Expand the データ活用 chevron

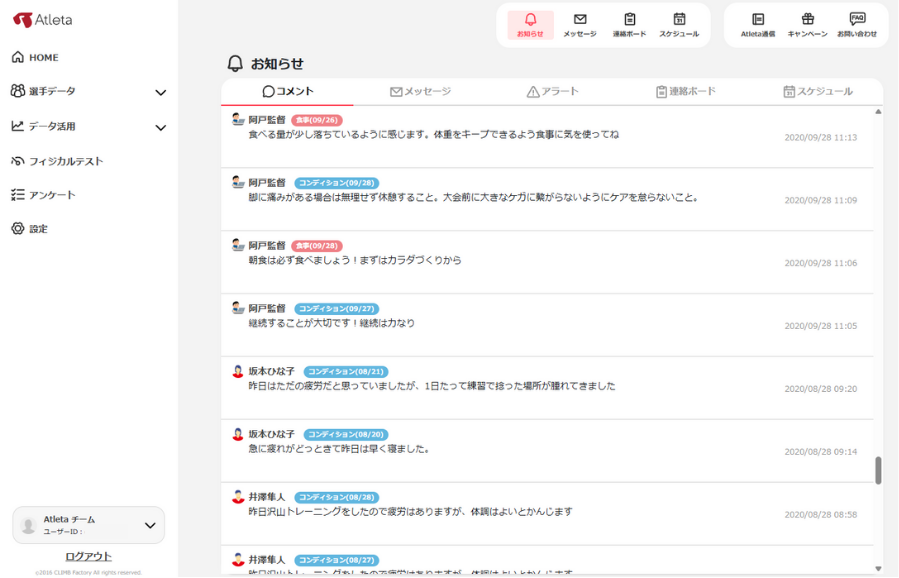click(161, 127)
